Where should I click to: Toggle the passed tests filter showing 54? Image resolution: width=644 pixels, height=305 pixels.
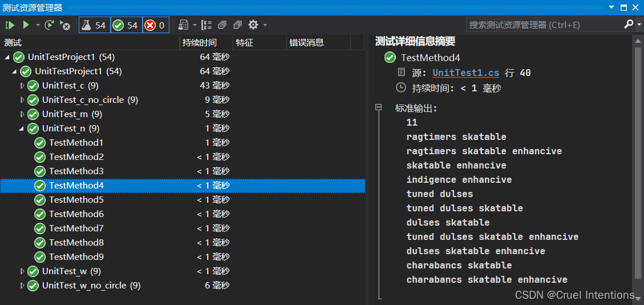(127, 25)
